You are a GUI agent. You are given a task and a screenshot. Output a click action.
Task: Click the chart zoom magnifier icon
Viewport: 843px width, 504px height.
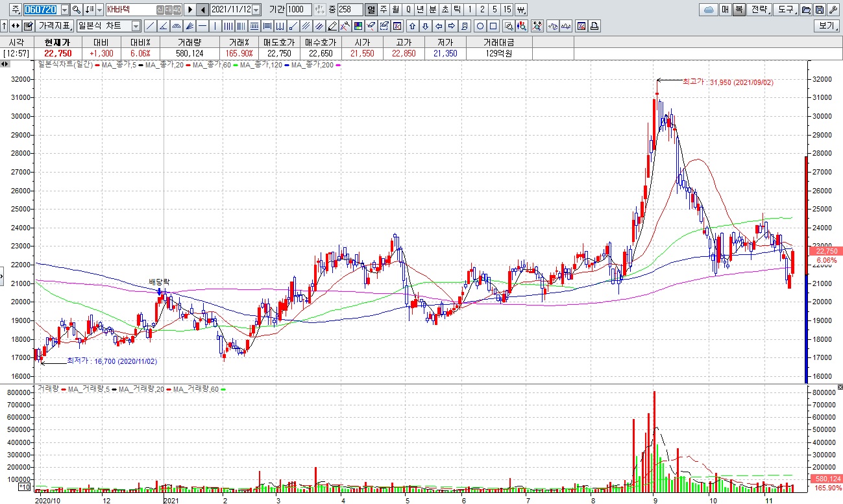point(509,26)
